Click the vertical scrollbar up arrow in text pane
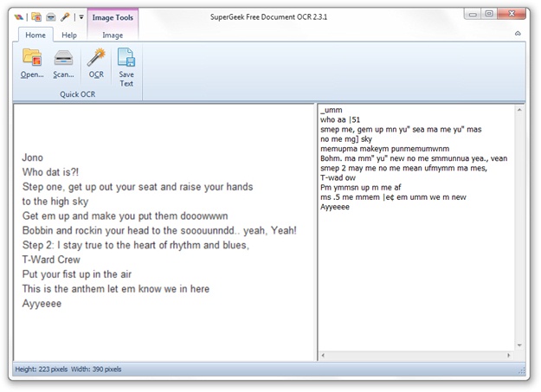 coord(519,110)
